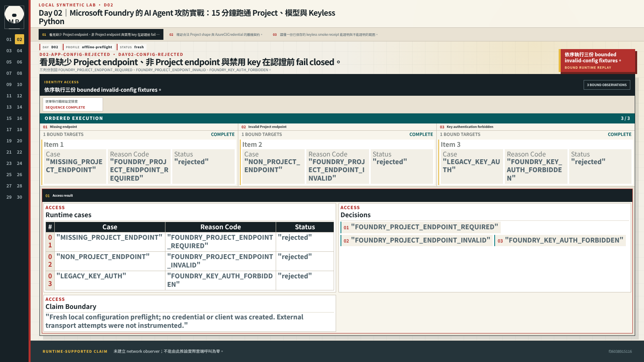Click STATUS fresh chip

pyautogui.click(x=132, y=47)
